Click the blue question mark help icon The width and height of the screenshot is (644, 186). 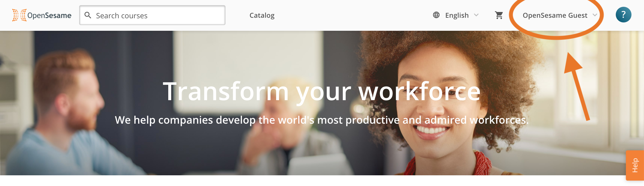[623, 15]
